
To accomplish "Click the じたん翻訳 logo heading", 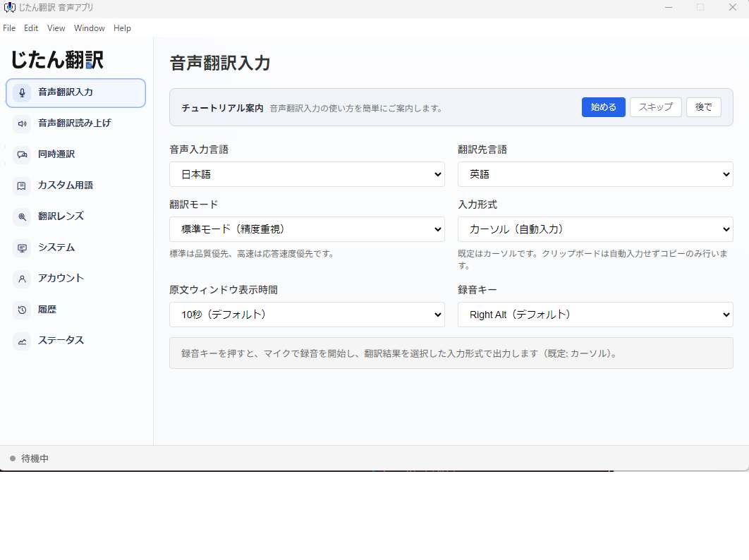I will [x=57, y=60].
